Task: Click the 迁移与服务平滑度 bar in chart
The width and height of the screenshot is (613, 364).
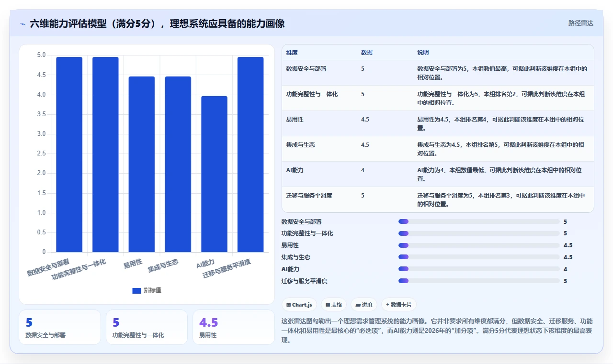Action: click(x=250, y=154)
